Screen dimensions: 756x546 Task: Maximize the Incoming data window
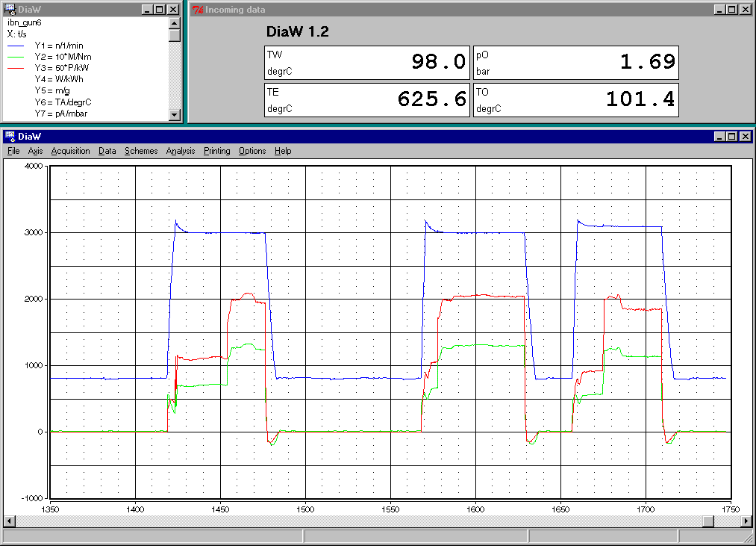click(x=731, y=10)
